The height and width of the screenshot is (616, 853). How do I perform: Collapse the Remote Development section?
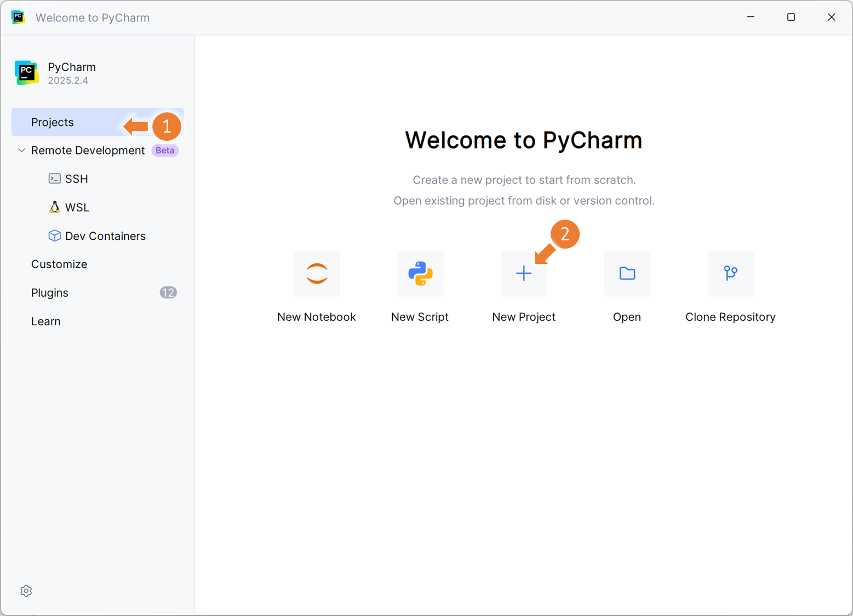[21, 150]
